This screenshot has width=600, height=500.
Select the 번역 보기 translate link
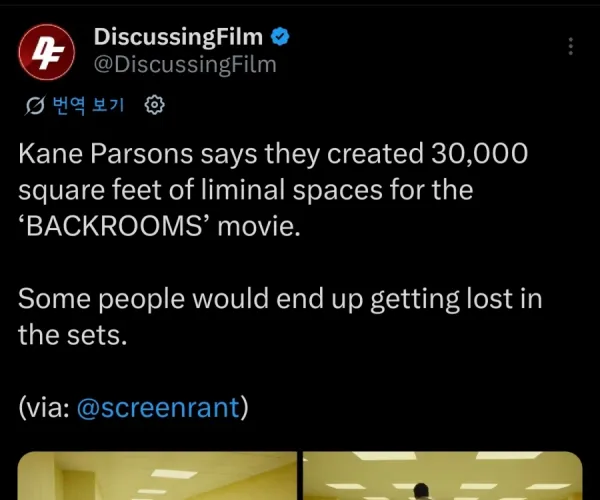(x=88, y=105)
